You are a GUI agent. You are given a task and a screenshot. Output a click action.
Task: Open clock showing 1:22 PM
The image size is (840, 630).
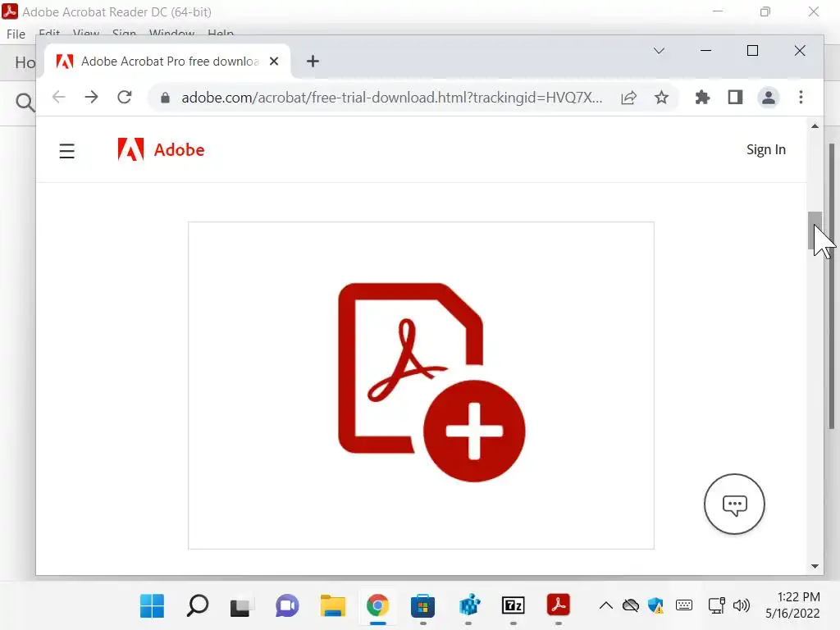tap(793, 605)
